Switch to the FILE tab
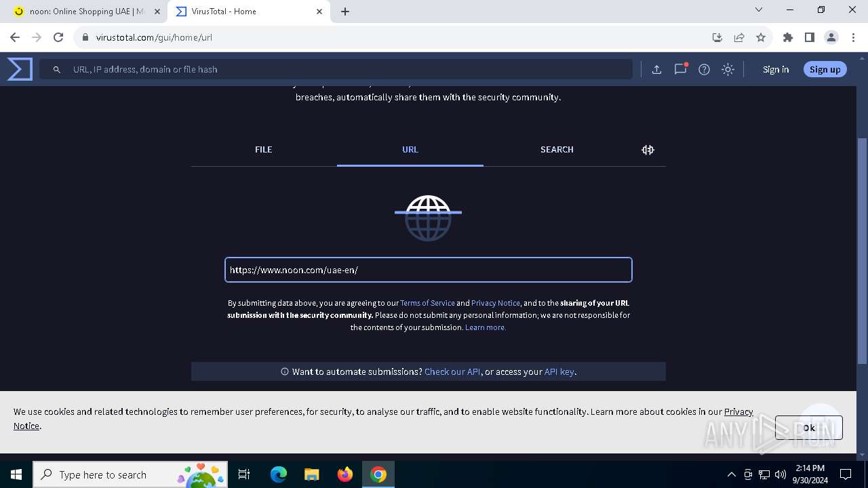 tap(264, 150)
